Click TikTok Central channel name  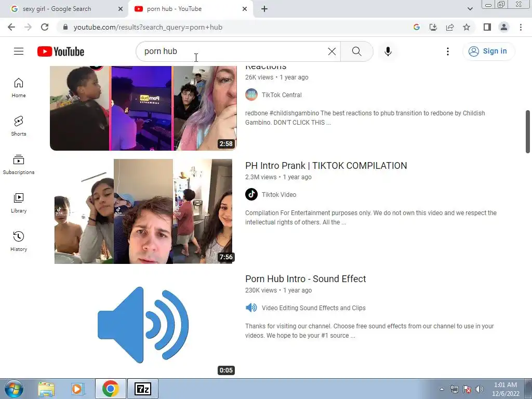point(282,95)
